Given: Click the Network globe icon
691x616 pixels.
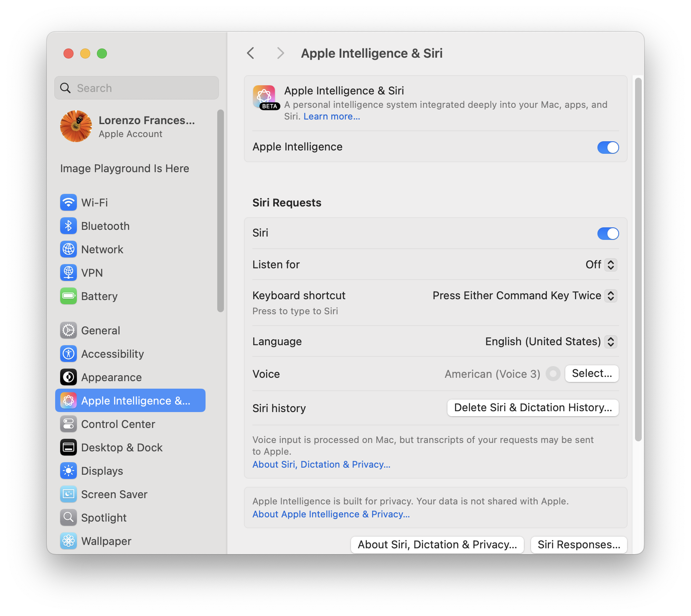Looking at the screenshot, I should (x=69, y=249).
